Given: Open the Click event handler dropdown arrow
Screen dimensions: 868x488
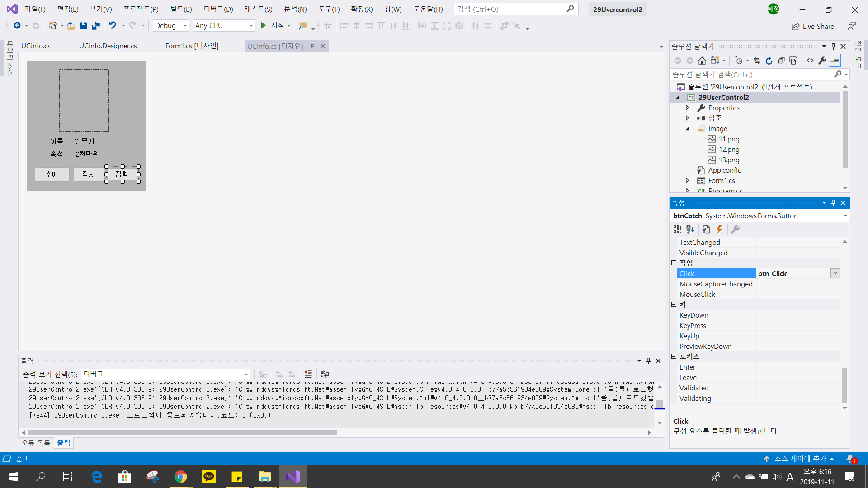Looking at the screenshot, I should pos(835,273).
